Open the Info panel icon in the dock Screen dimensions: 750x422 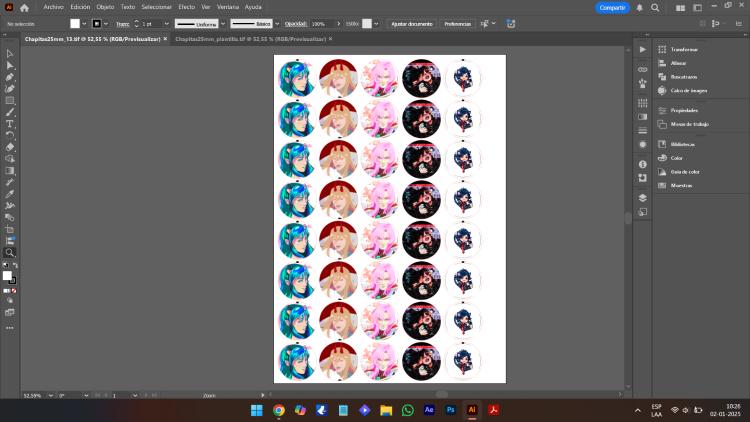pos(642,164)
